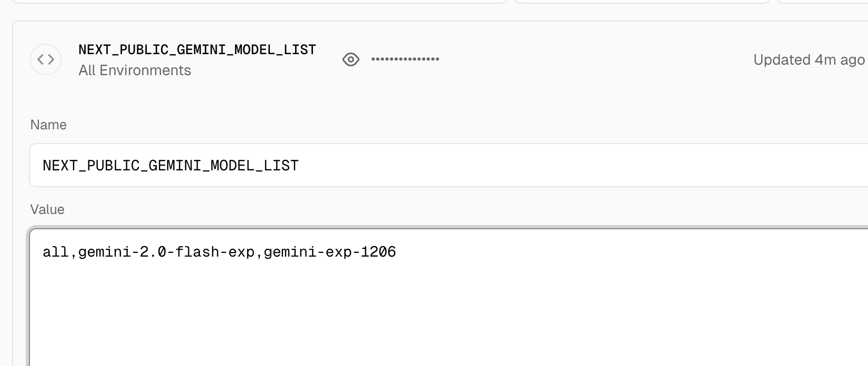The image size is (868, 366).
Task: Place cursor on gemini-2.0-flash-exp in Value box
Action: (166, 252)
